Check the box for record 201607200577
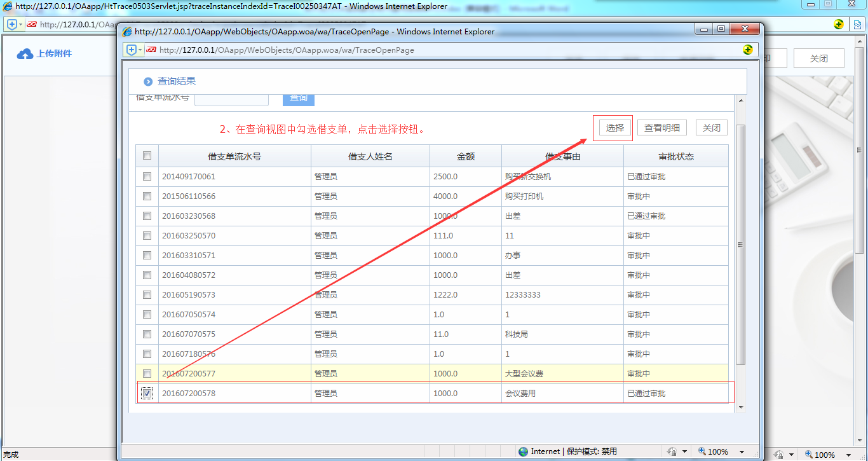The height and width of the screenshot is (461, 868). point(147,373)
